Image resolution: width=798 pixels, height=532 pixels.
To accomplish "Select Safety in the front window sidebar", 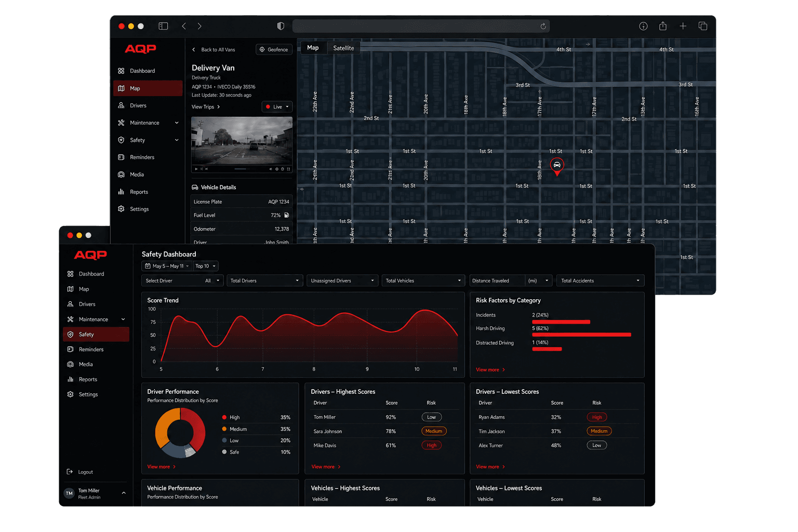I will (96, 335).
